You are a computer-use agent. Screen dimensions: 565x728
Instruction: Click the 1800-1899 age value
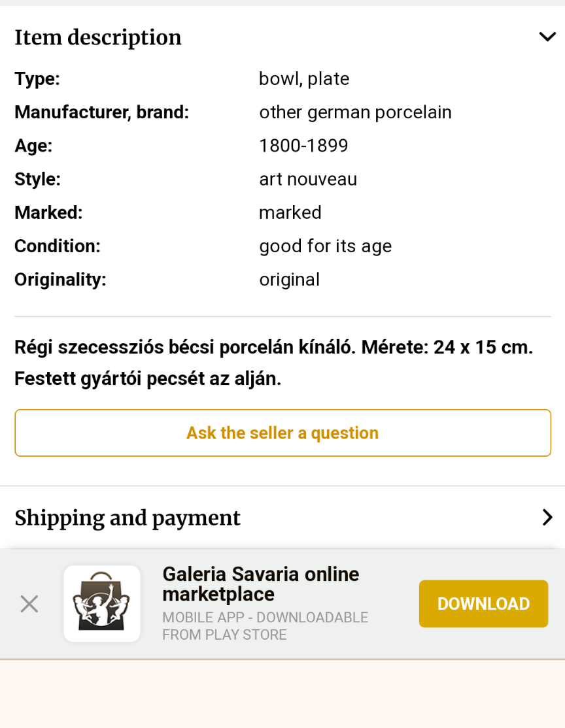point(303,146)
